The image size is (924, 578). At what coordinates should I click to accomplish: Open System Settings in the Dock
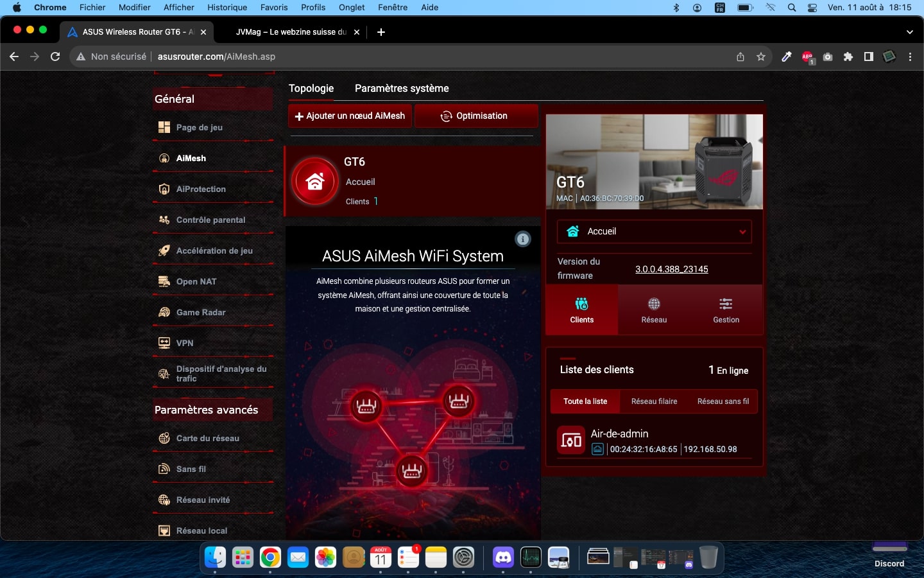coord(463,557)
